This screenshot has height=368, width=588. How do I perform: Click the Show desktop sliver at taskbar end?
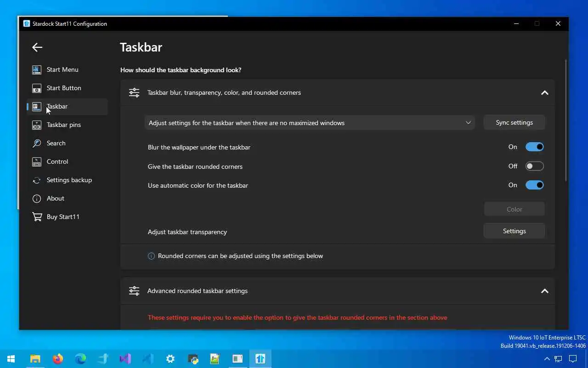click(587, 359)
